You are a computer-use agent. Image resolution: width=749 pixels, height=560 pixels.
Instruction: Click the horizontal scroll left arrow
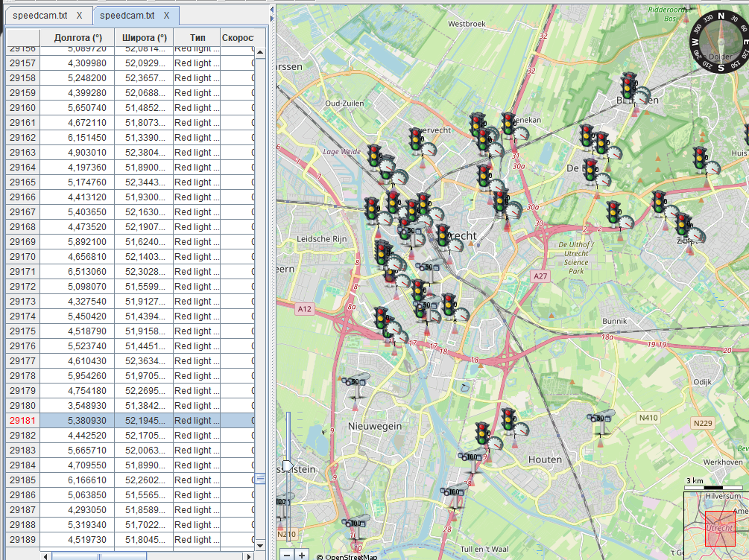(x=45, y=557)
